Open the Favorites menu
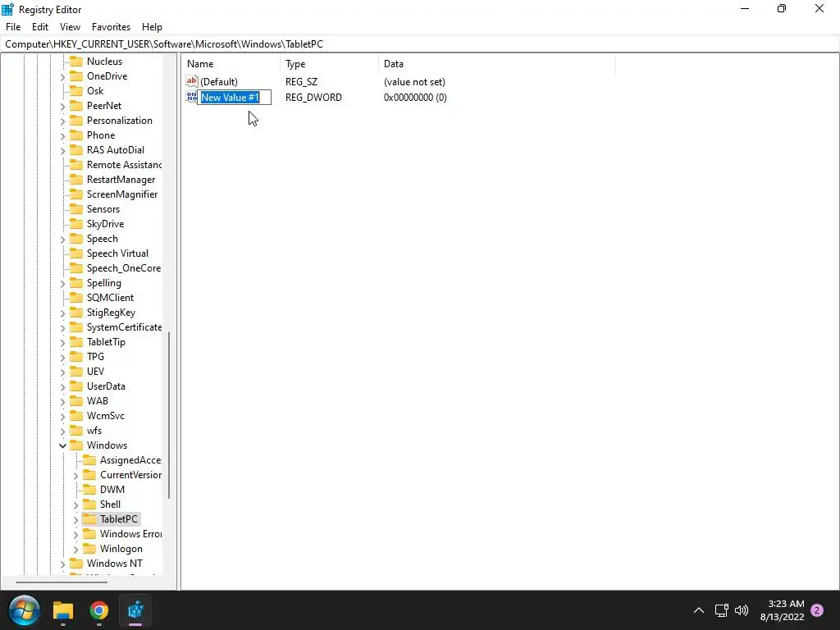The width and height of the screenshot is (840, 630). pos(111,27)
